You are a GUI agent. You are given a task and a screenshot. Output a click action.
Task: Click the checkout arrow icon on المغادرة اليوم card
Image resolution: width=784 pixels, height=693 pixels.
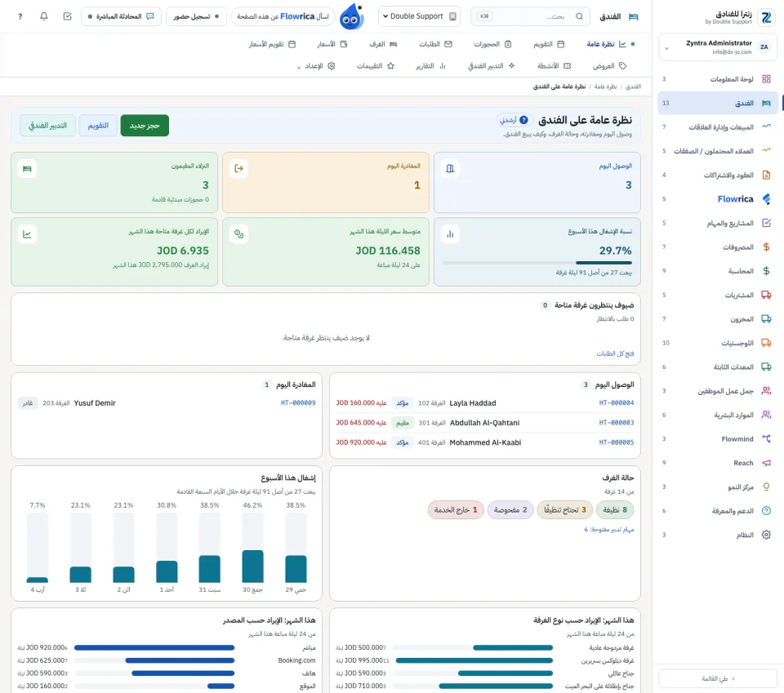239,168
